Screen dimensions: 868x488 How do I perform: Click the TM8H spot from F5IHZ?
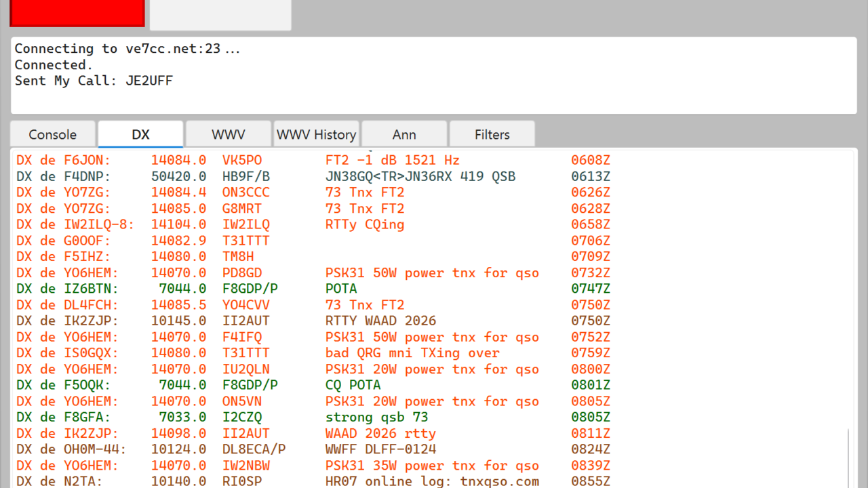238,257
